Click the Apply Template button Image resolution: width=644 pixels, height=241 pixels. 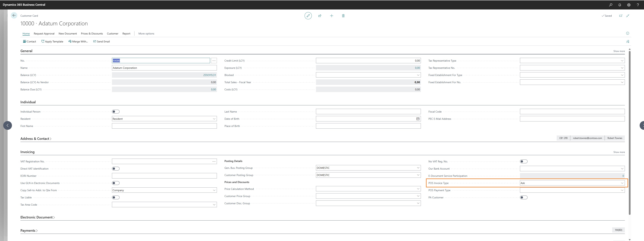click(52, 41)
